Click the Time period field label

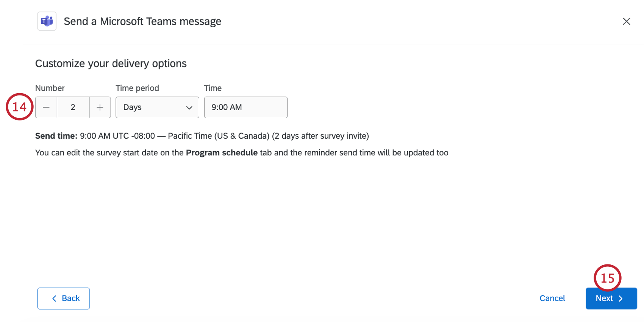click(137, 88)
